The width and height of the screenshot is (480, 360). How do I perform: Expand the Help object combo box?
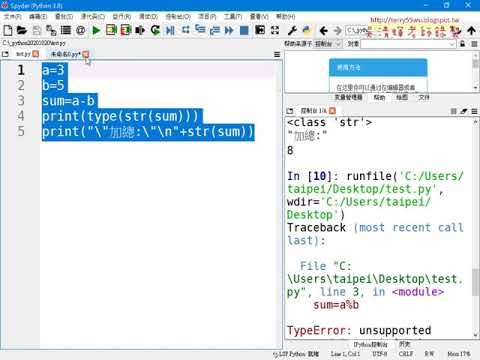[408, 44]
